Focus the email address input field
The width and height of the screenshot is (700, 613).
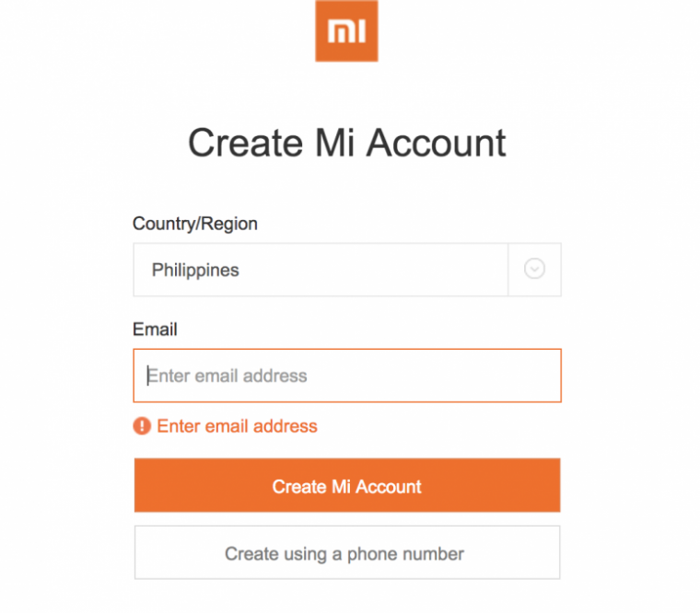pos(347,376)
